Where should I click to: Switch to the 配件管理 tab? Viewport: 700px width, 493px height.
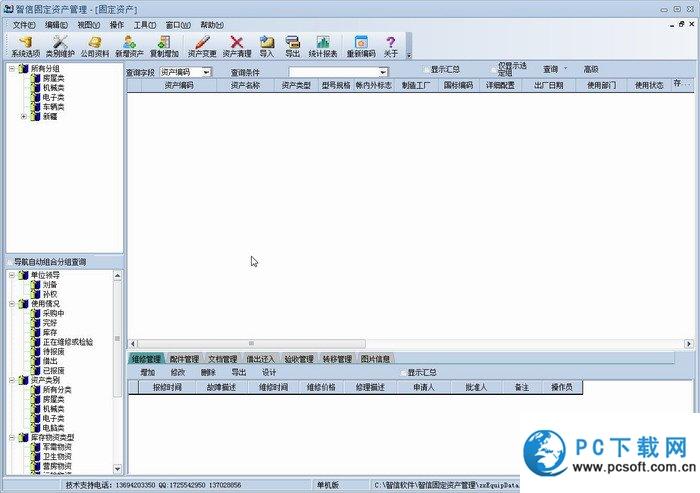[184, 359]
